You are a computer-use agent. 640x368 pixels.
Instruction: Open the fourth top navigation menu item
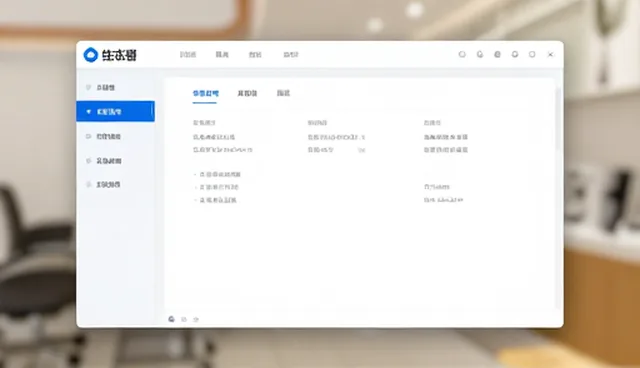pyautogui.click(x=291, y=54)
